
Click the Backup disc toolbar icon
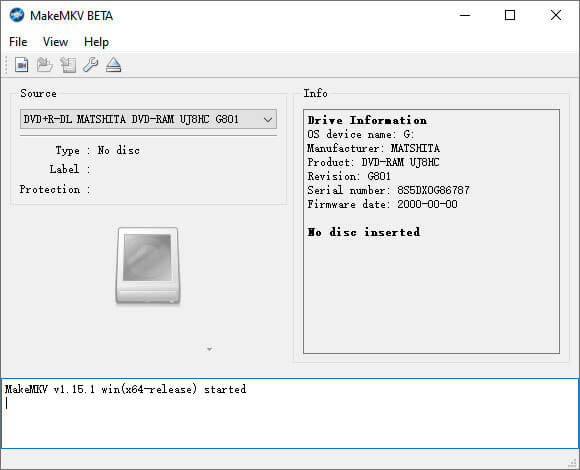[x=68, y=65]
